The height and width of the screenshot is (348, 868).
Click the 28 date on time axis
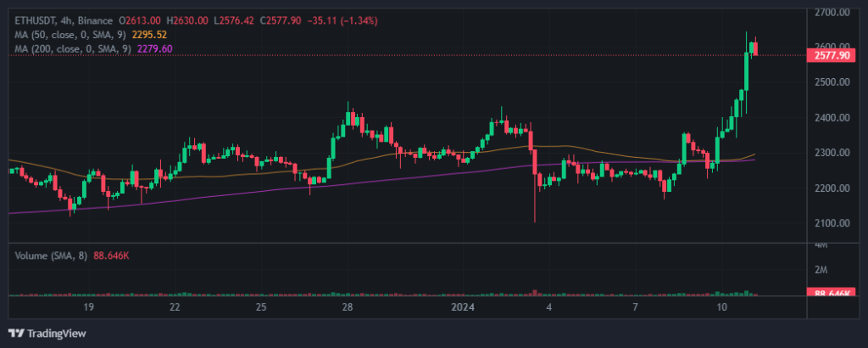click(348, 306)
